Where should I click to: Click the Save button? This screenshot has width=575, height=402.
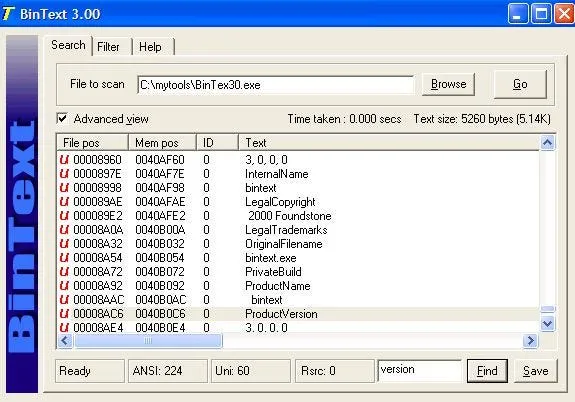[x=535, y=371]
